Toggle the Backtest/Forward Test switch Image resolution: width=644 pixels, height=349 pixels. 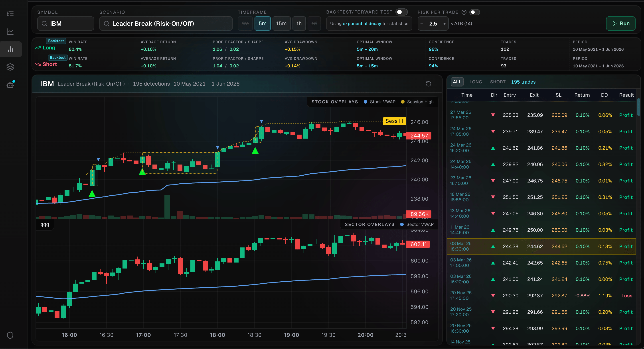(x=401, y=12)
